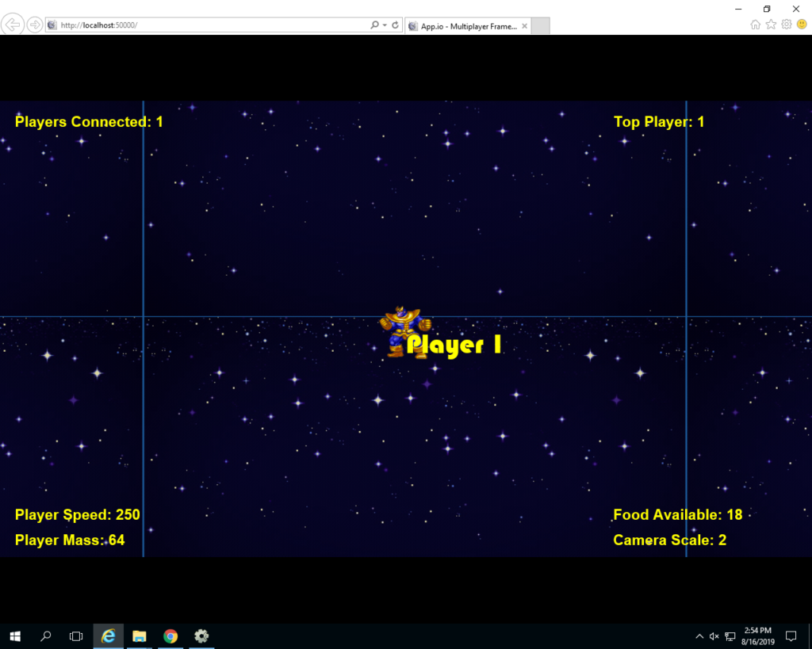Restore down the browser window
Screen dimensions: 812x649
click(x=767, y=9)
